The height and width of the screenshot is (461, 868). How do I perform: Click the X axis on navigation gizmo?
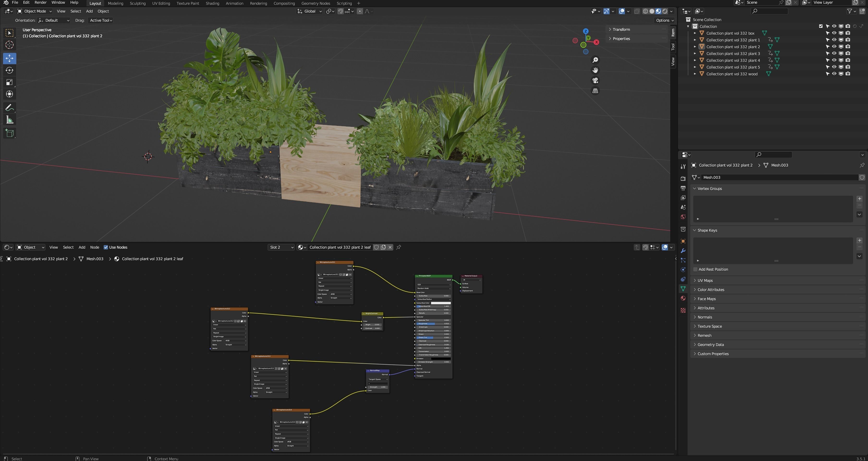596,42
